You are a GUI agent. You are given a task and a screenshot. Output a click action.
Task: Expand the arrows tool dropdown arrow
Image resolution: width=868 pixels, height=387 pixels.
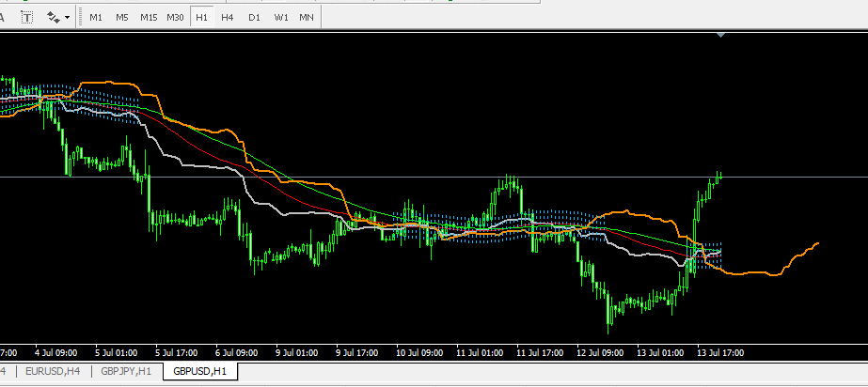pos(68,17)
